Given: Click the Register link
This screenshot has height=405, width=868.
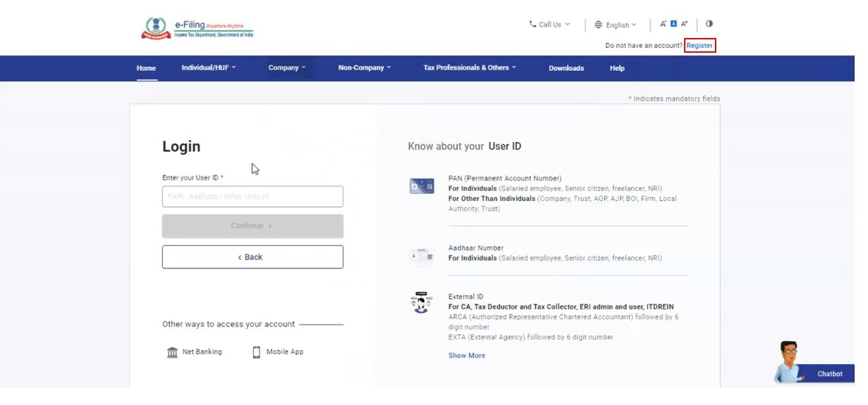Looking at the screenshot, I should [699, 46].
